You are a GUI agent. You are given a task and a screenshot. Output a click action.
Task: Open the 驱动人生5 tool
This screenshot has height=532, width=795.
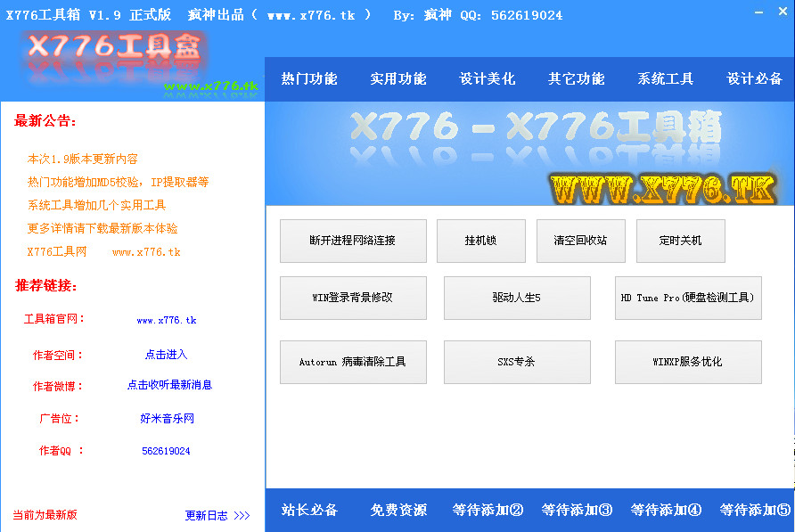pos(517,298)
